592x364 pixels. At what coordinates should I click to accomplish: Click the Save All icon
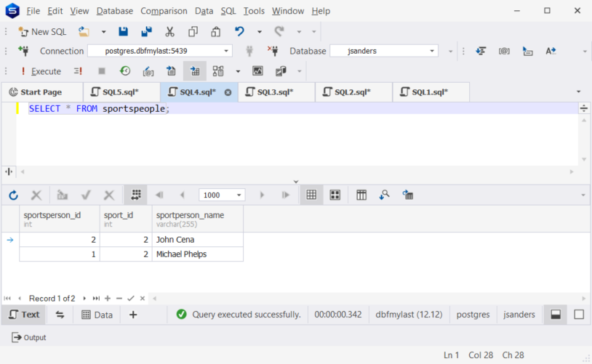click(146, 32)
